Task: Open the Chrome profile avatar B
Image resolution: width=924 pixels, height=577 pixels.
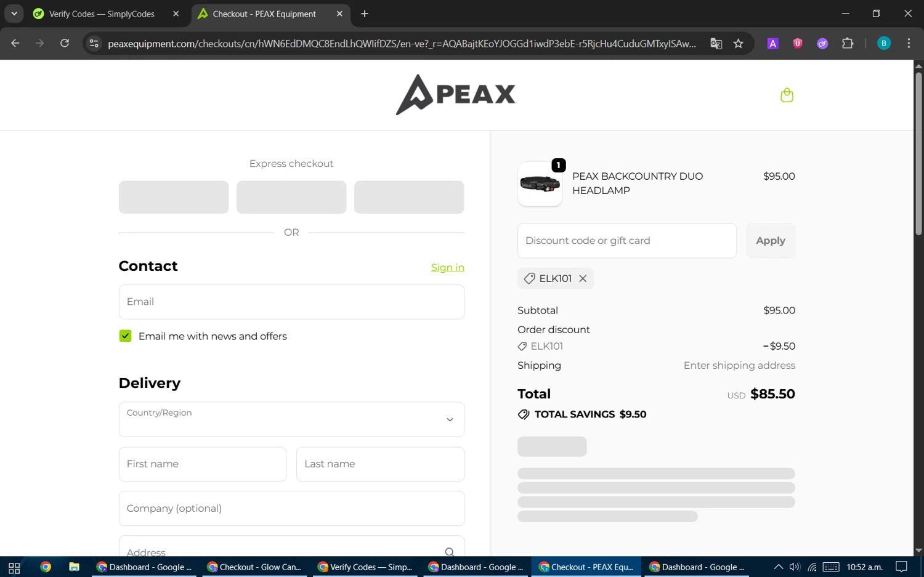Action: [884, 43]
